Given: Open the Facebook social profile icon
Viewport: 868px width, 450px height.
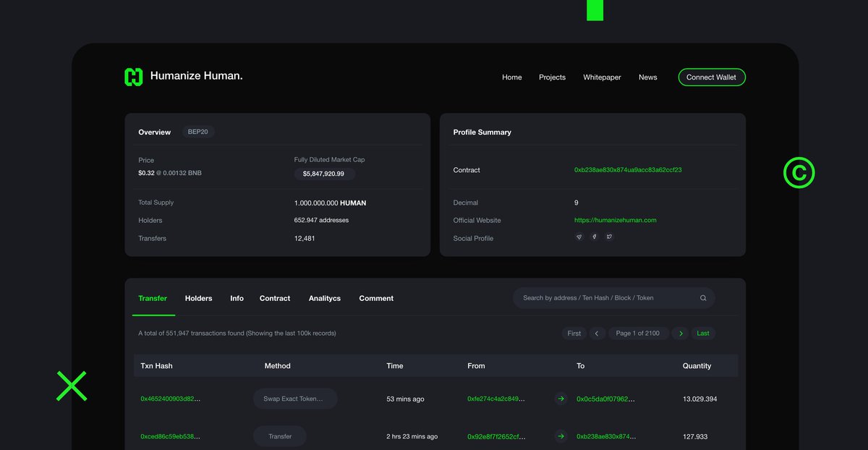Looking at the screenshot, I should pyautogui.click(x=594, y=237).
